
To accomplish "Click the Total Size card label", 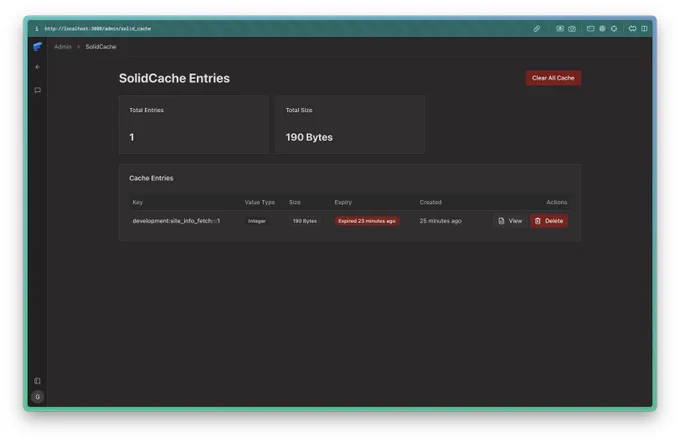I will pos(299,111).
